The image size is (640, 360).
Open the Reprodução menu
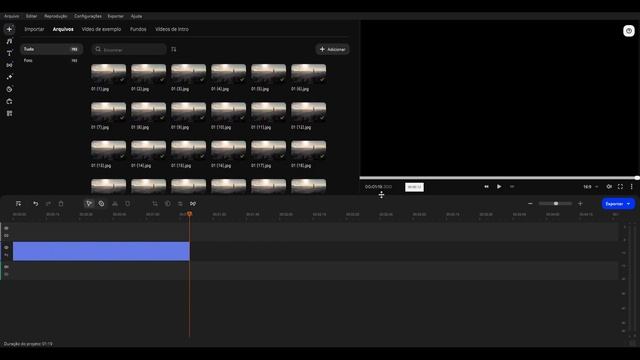tap(56, 16)
